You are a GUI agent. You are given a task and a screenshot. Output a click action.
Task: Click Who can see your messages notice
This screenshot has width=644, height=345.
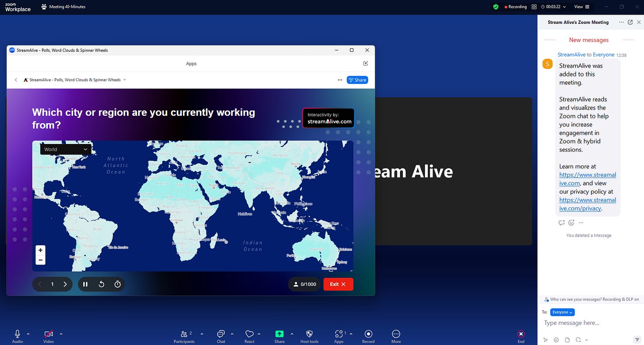pos(592,299)
